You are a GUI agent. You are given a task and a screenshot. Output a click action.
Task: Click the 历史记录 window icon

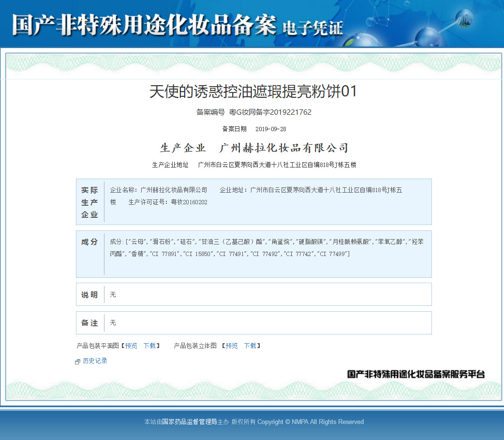77,362
